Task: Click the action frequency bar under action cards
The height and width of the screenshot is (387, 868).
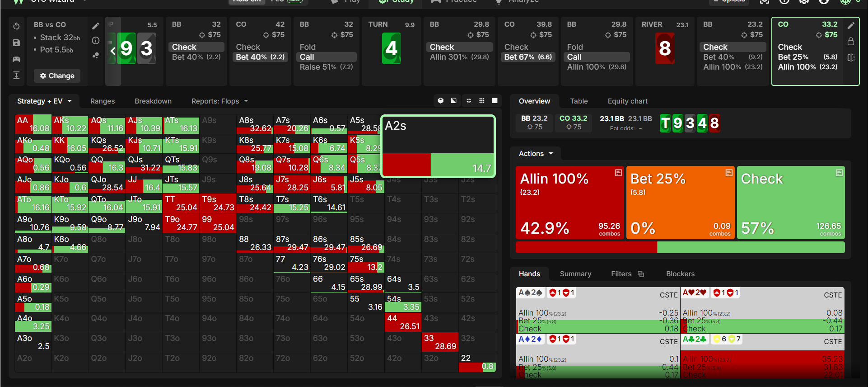Action: [680, 247]
